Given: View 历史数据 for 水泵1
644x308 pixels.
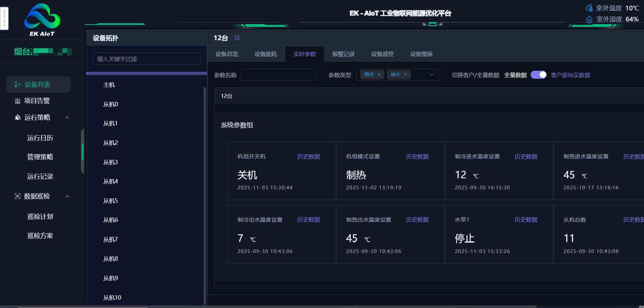Looking at the screenshot, I should tap(526, 220).
